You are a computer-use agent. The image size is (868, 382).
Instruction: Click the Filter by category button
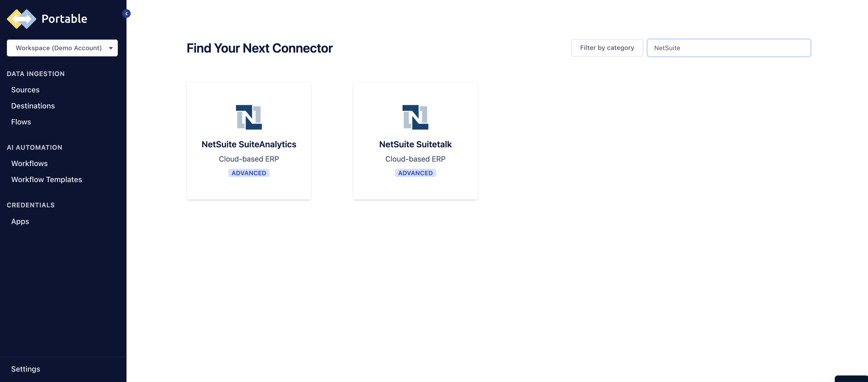tap(607, 48)
